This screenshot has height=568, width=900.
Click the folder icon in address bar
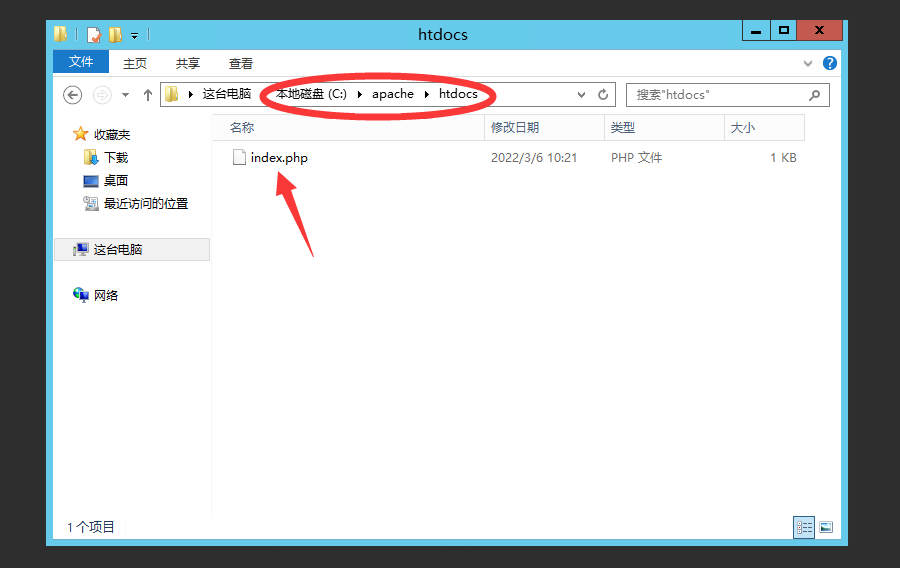pos(172,94)
